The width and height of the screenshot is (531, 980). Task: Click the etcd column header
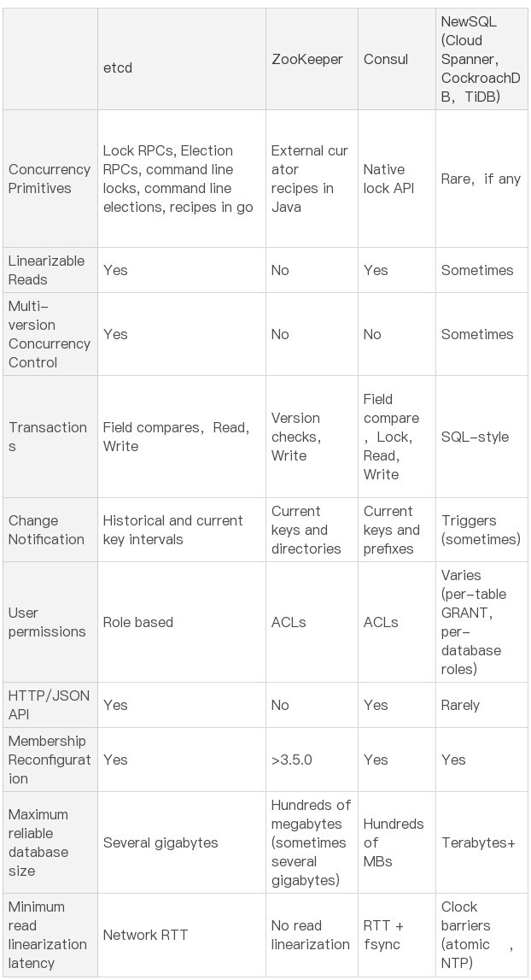point(118,68)
